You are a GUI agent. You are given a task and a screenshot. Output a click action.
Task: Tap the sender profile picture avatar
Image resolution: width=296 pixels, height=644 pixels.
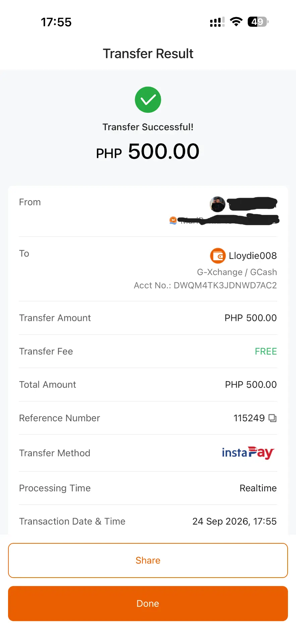coord(218,204)
